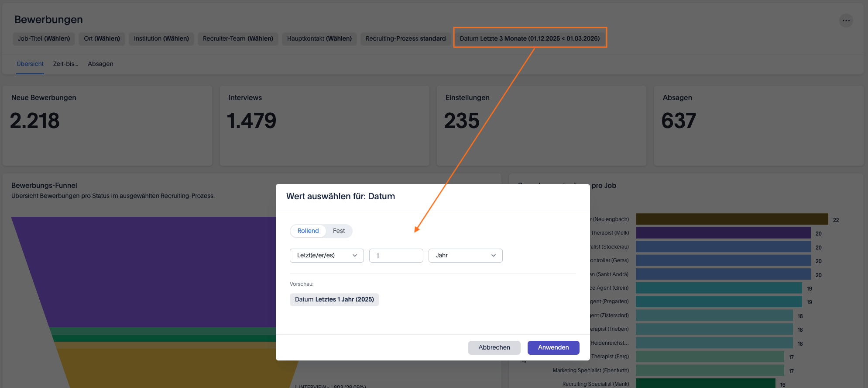Open the Job-Titel filter chip
868x388 pixels.
click(44, 38)
